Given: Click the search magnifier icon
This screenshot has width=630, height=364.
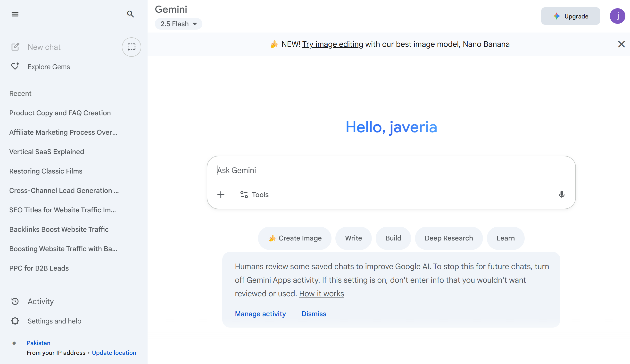Looking at the screenshot, I should click(130, 14).
